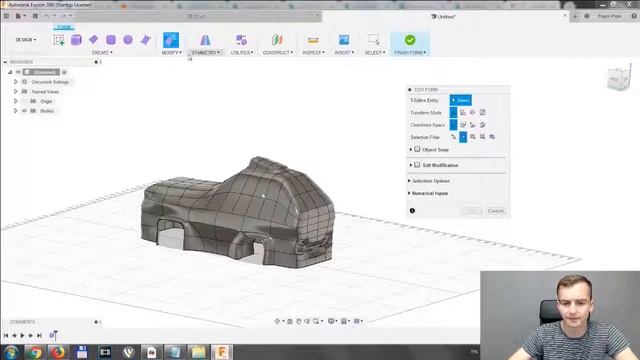This screenshot has width=640, height=360.
Task: Open the UTILITIES menu
Action: 242,53
